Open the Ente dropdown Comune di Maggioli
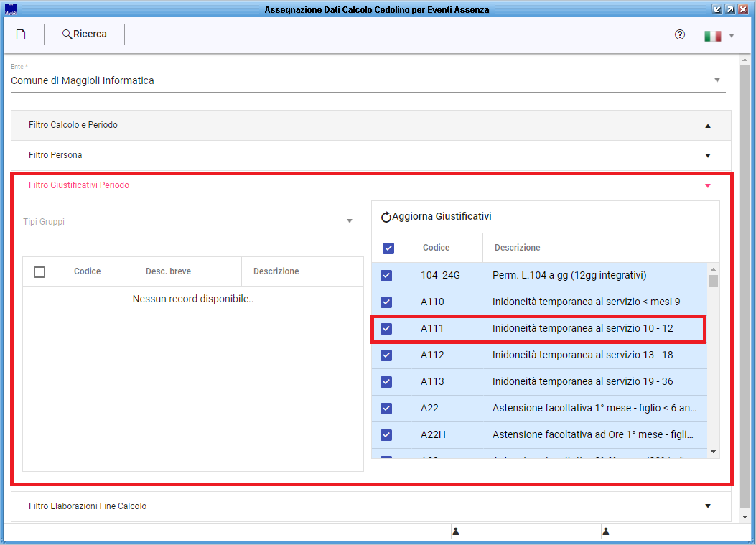The width and height of the screenshot is (756, 545). point(367,81)
